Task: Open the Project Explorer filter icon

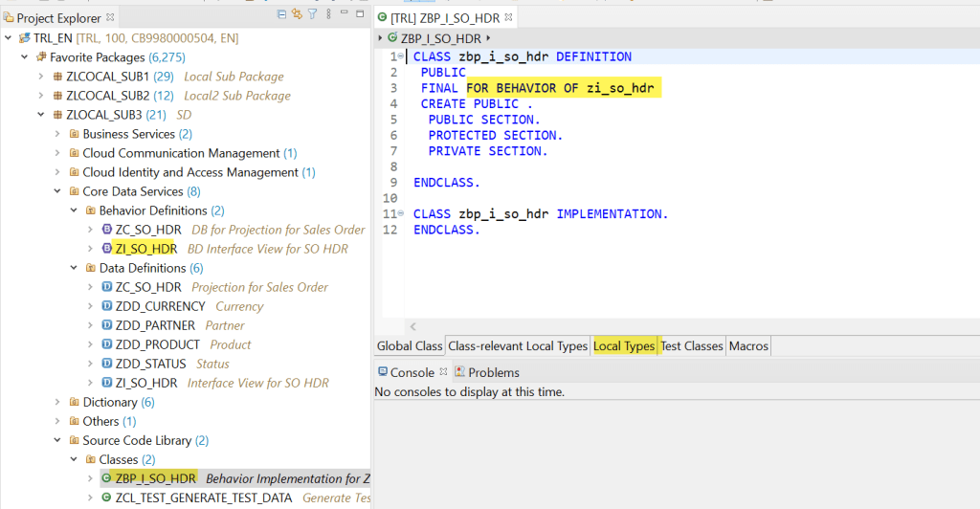Action: [x=312, y=14]
